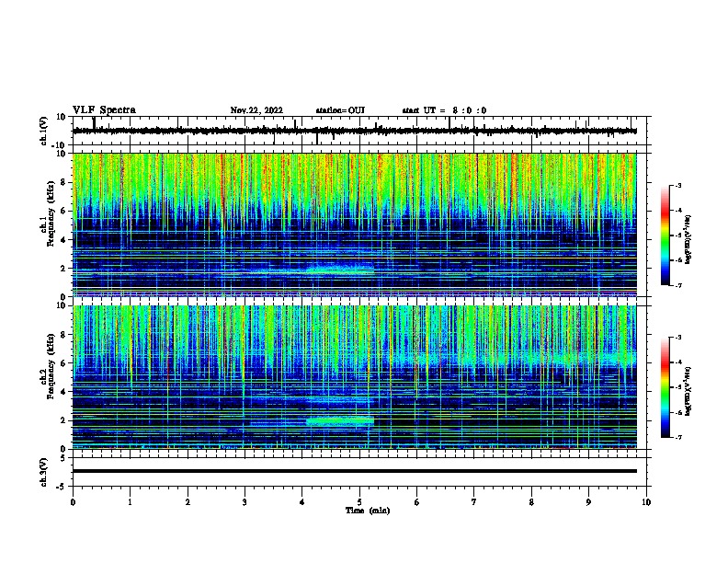Screen dimensions: 728x563
Task: Click time axis tick label "3"
Action: click(245, 502)
